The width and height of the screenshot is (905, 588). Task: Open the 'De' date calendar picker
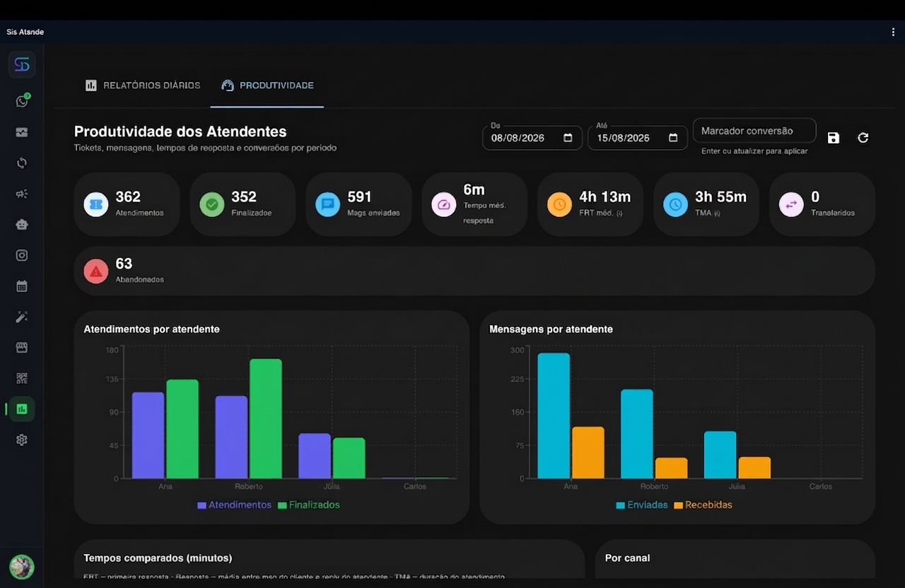pos(568,138)
